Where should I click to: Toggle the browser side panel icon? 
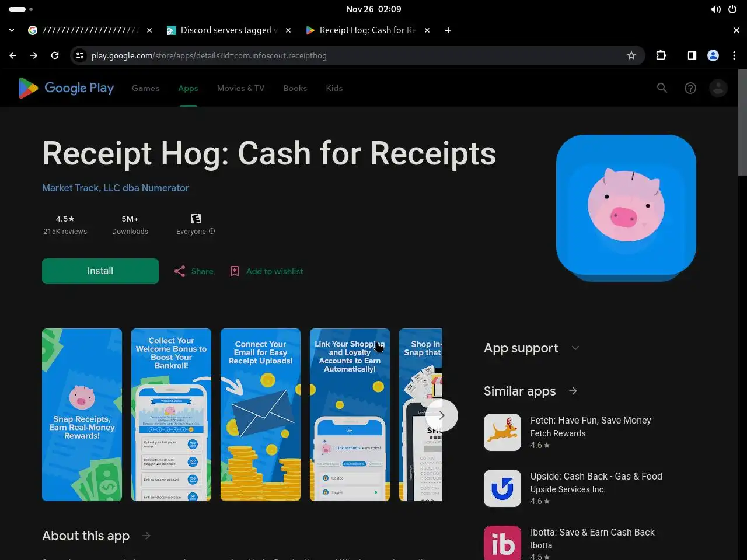click(x=692, y=55)
